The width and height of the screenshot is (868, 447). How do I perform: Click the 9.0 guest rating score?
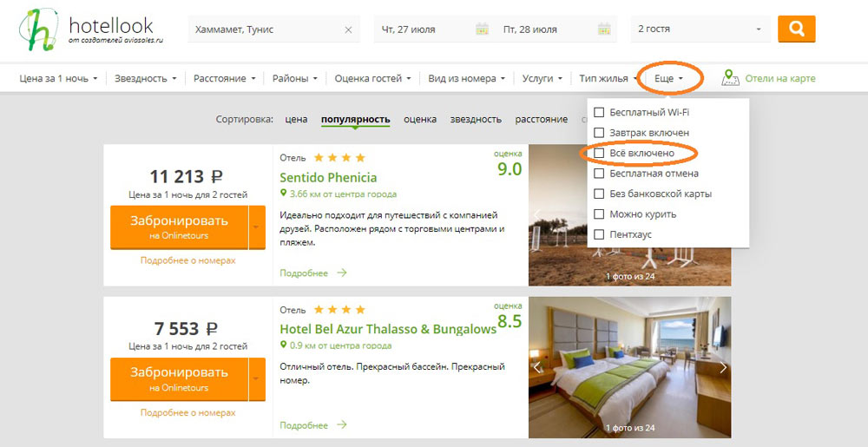[x=510, y=169]
